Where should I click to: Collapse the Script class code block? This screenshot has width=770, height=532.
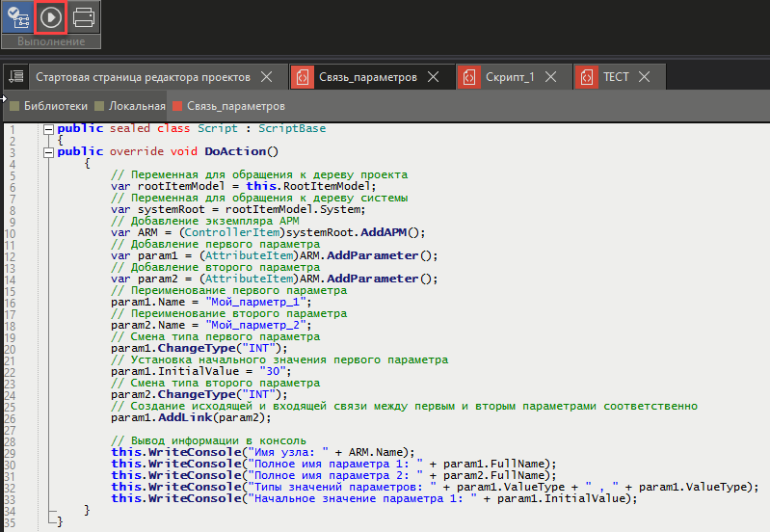pyautogui.click(x=47, y=129)
